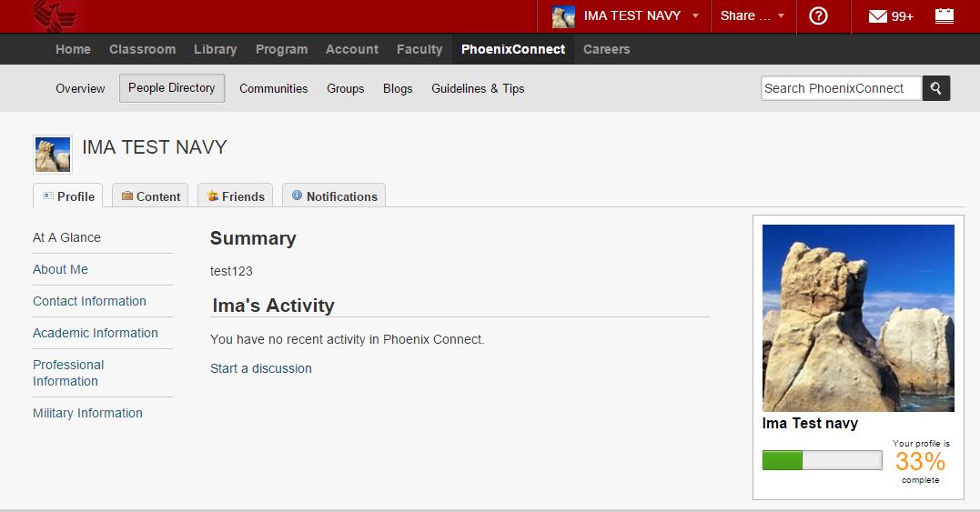
Task: Click the IMA TEST NAVY page title
Action: [155, 147]
